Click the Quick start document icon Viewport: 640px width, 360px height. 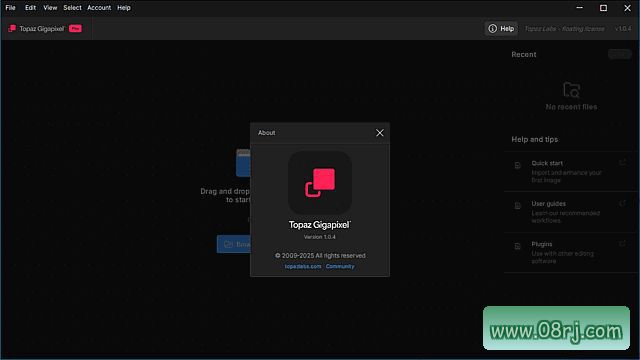coord(518,165)
